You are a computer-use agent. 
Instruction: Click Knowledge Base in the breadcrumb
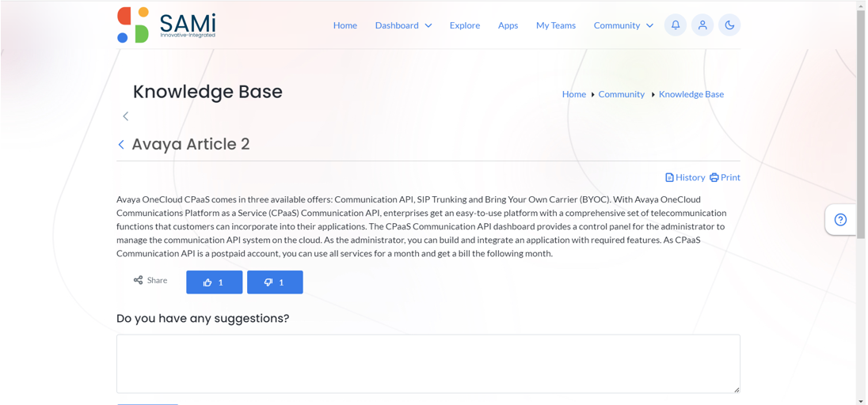[691, 94]
